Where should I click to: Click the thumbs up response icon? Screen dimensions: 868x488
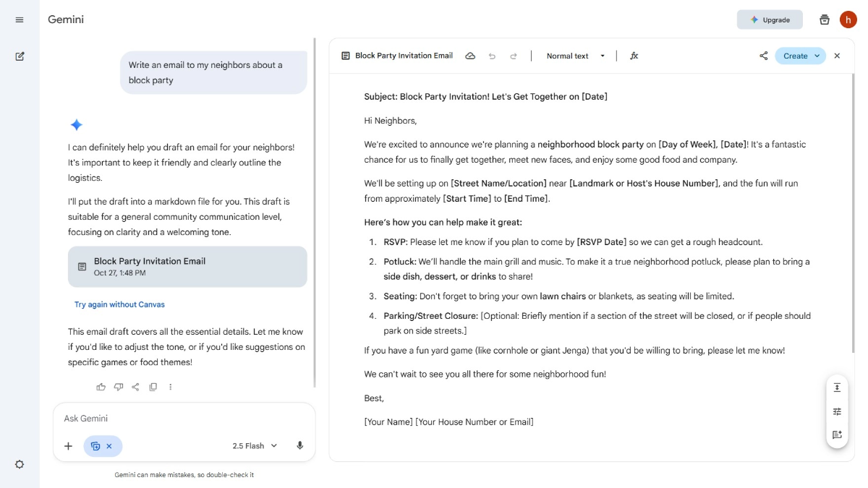point(101,387)
